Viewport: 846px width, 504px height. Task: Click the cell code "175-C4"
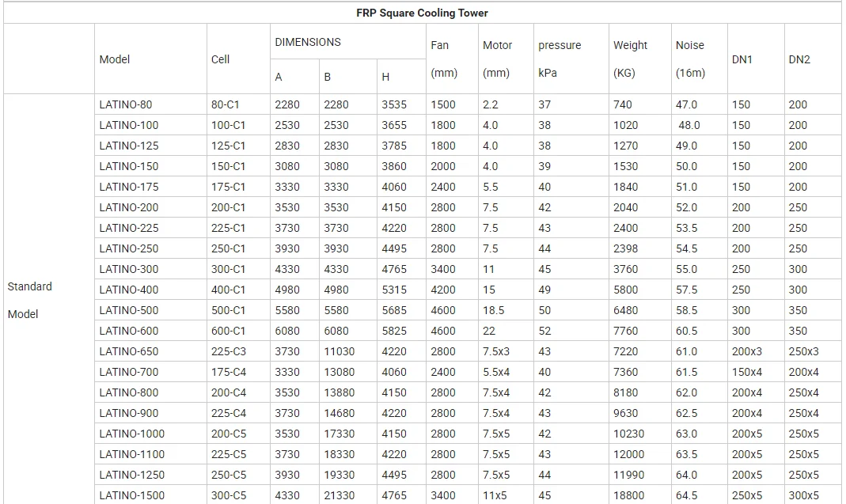[x=229, y=372]
